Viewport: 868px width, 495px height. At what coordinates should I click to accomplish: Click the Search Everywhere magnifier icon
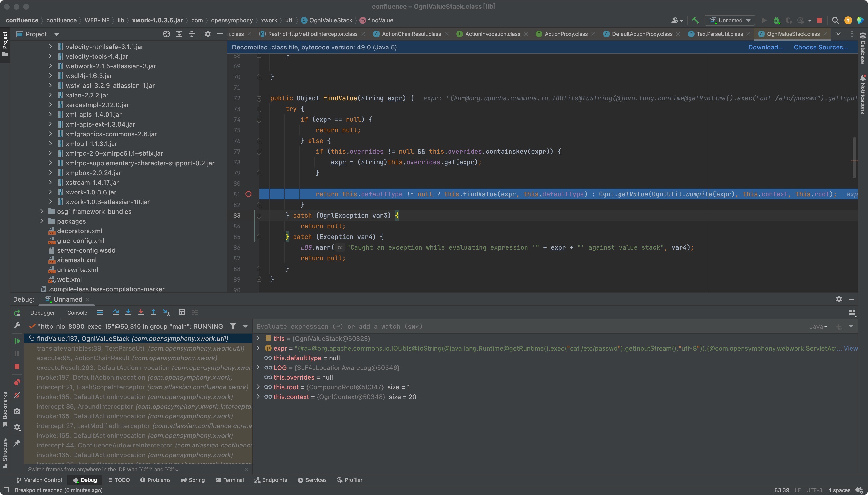835,20
